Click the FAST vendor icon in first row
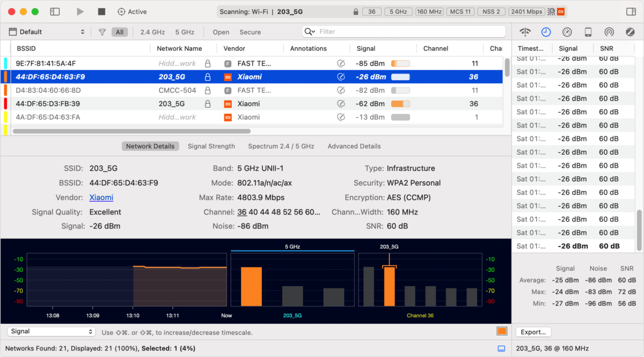The height and width of the screenshot is (357, 644). click(227, 64)
